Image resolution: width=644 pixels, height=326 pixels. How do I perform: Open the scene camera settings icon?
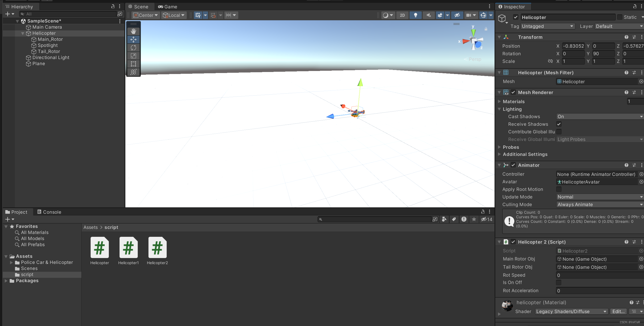pyautogui.click(x=469, y=15)
